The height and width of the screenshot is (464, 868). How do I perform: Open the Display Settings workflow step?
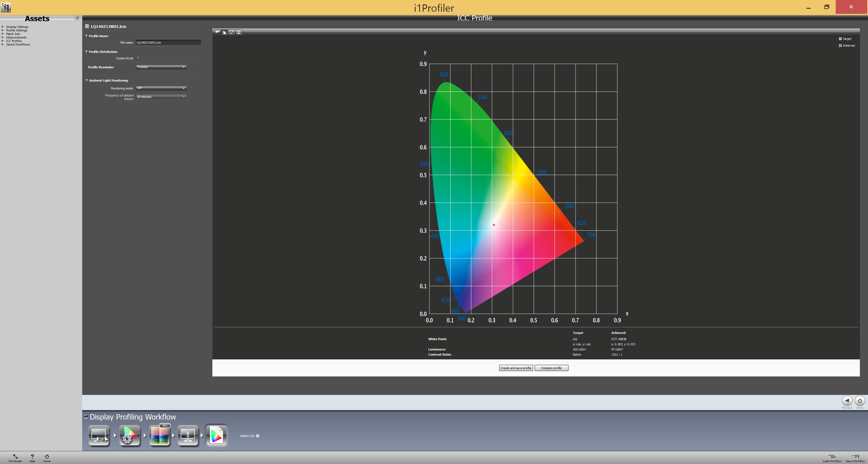pos(99,435)
